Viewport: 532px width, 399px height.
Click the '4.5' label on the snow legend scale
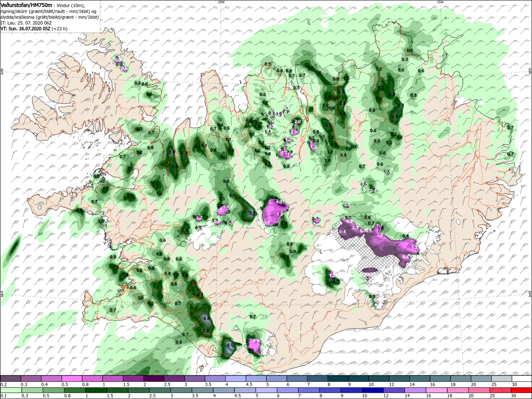249,385
